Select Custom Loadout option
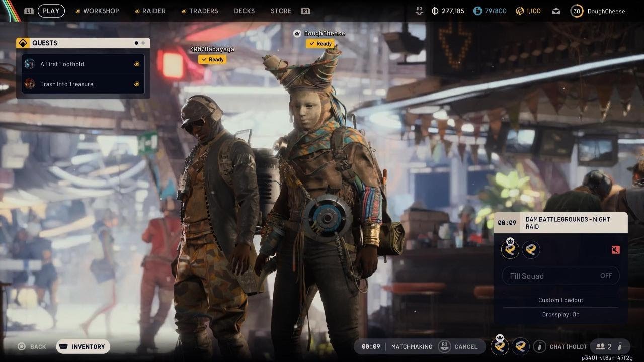Screen dimensions: 644x362 click(560, 300)
